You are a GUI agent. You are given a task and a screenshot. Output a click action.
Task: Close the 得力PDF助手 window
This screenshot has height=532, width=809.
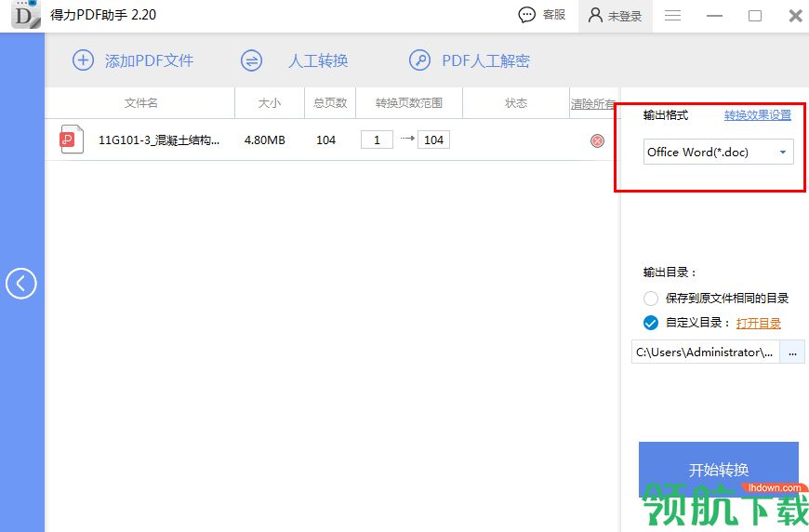pyautogui.click(x=795, y=16)
